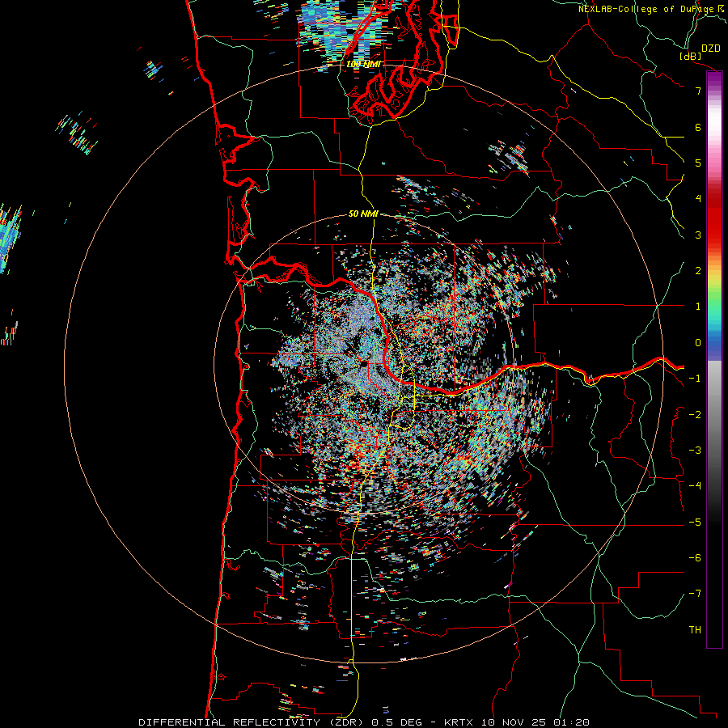Click the TH threshold label on legend
The height and width of the screenshot is (728, 728).
pos(695,630)
